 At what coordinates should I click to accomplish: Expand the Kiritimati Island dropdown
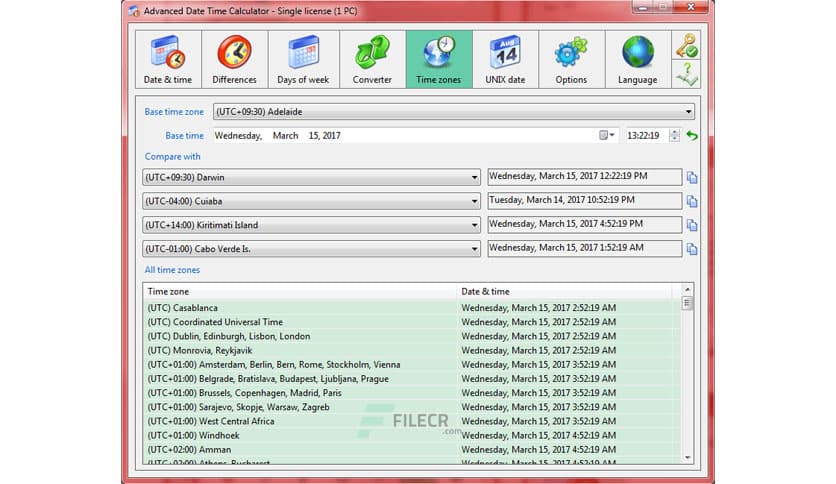[474, 225]
